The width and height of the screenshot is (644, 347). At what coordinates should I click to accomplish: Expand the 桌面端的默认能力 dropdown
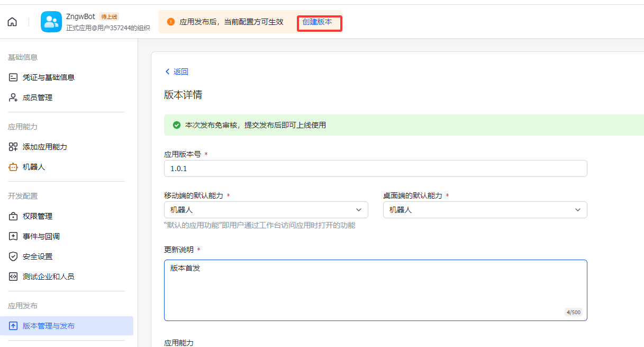coord(485,210)
